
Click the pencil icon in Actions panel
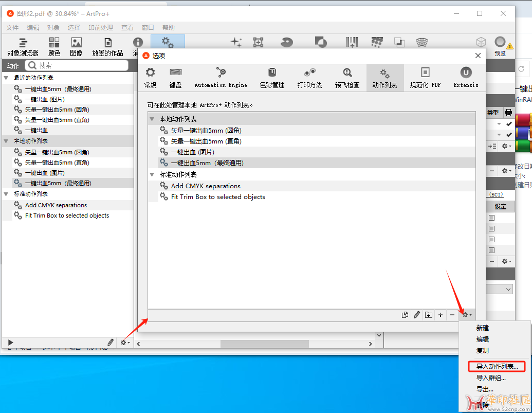pyautogui.click(x=111, y=343)
